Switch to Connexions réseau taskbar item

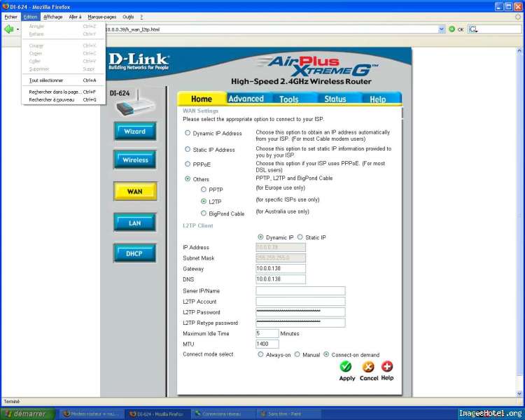pos(223,414)
